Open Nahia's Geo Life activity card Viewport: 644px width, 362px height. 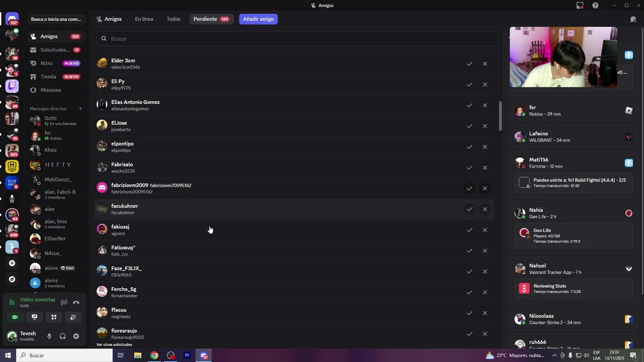[x=573, y=227]
